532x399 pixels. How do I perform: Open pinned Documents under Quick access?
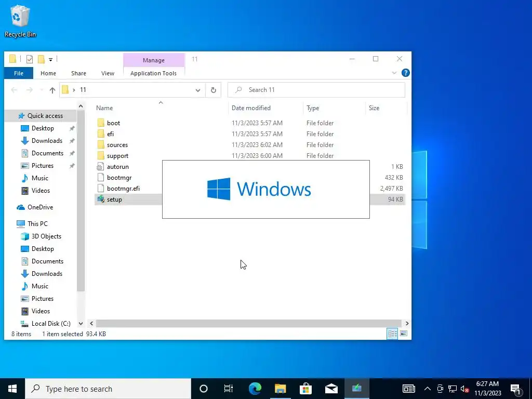click(47, 153)
